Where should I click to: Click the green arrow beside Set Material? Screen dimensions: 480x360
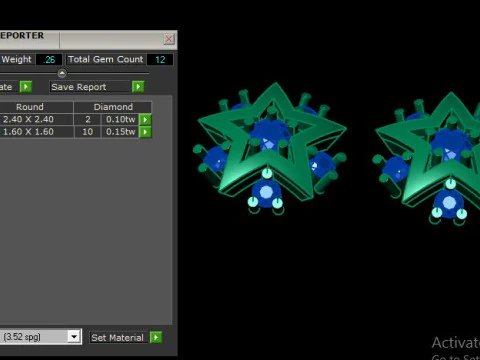pyautogui.click(x=156, y=337)
